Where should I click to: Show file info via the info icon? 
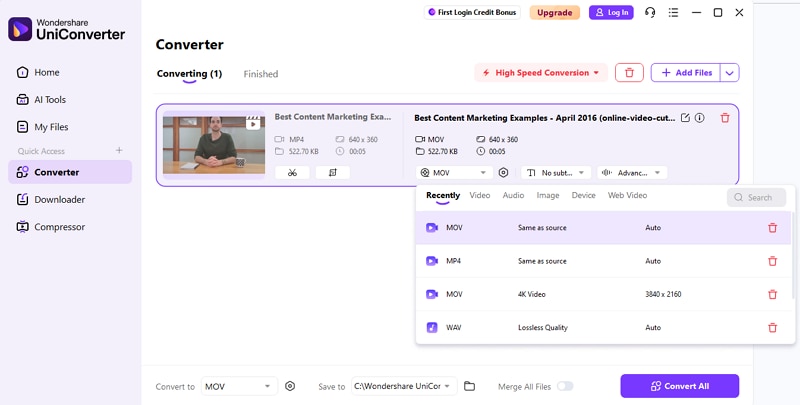click(699, 118)
